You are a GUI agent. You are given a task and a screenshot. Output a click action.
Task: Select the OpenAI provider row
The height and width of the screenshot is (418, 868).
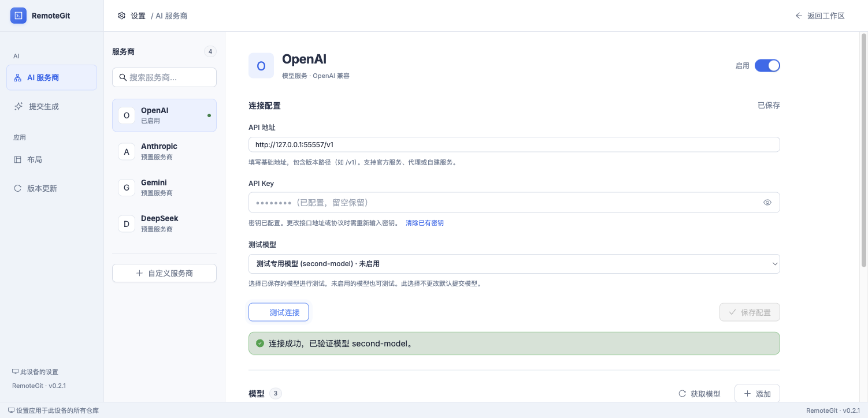pyautogui.click(x=164, y=115)
